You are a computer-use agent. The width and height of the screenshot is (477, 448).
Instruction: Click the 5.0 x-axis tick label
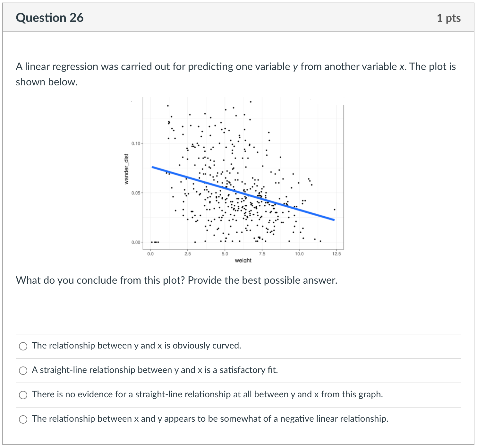(225, 254)
